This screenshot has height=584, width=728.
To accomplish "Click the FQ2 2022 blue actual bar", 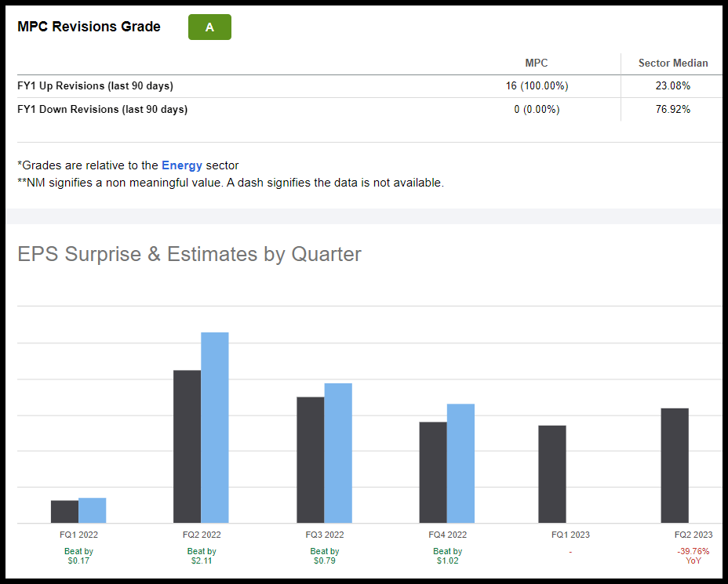I will tap(214, 428).
